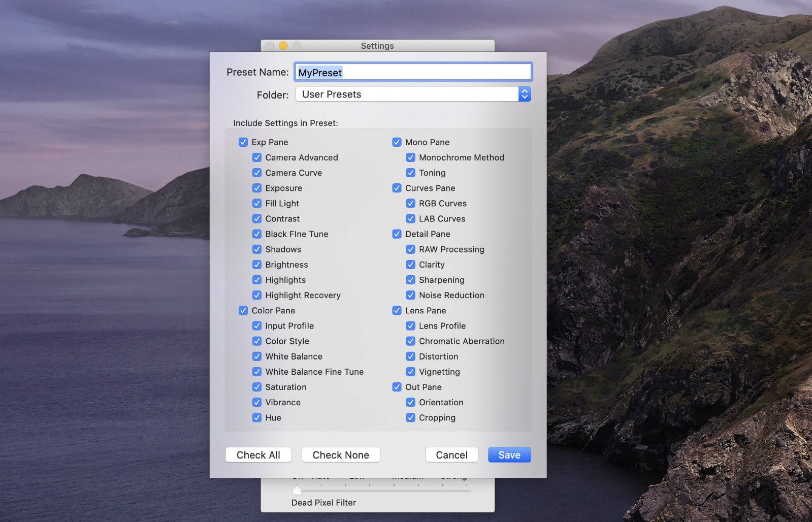Uncheck the Shadows option
This screenshot has height=522, width=812.
point(257,249)
